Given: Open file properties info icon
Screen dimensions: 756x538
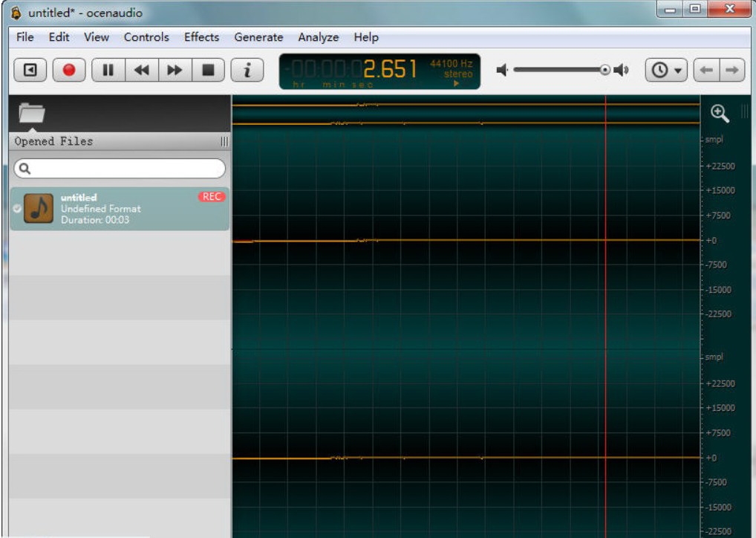Looking at the screenshot, I should click(247, 70).
